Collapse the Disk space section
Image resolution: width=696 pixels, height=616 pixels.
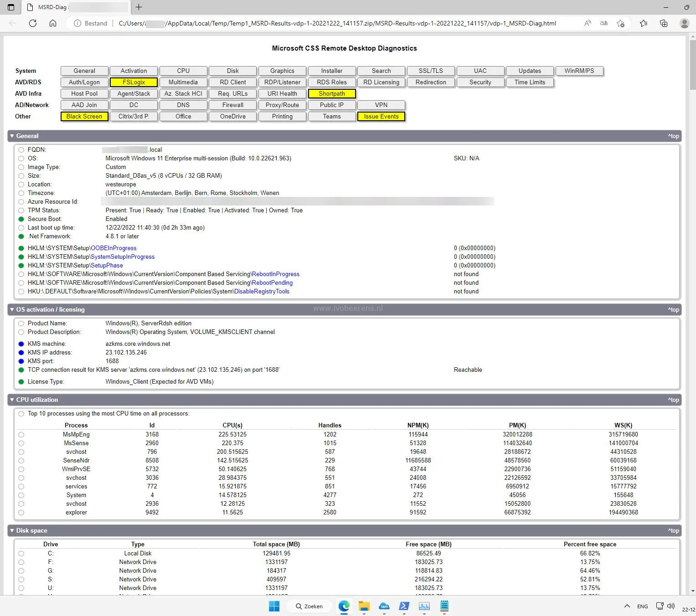(x=345, y=530)
